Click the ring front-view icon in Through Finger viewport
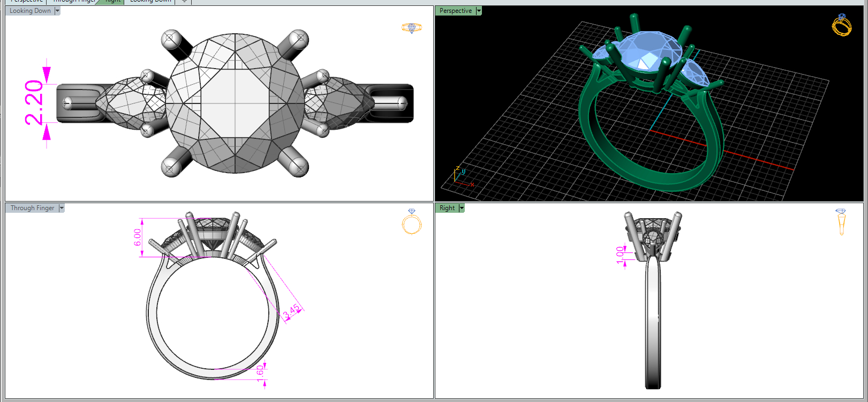 click(x=412, y=222)
